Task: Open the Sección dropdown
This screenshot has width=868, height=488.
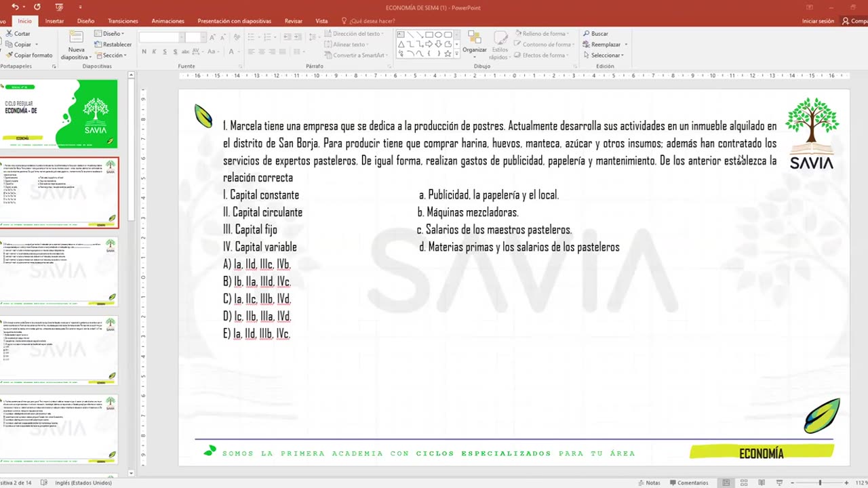Action: (110, 55)
